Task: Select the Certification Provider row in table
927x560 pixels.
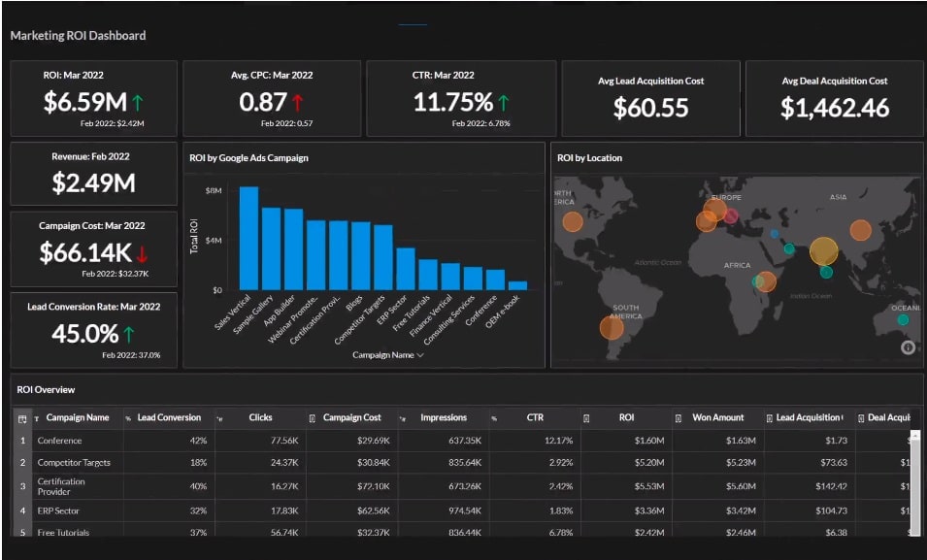Action: [464, 486]
